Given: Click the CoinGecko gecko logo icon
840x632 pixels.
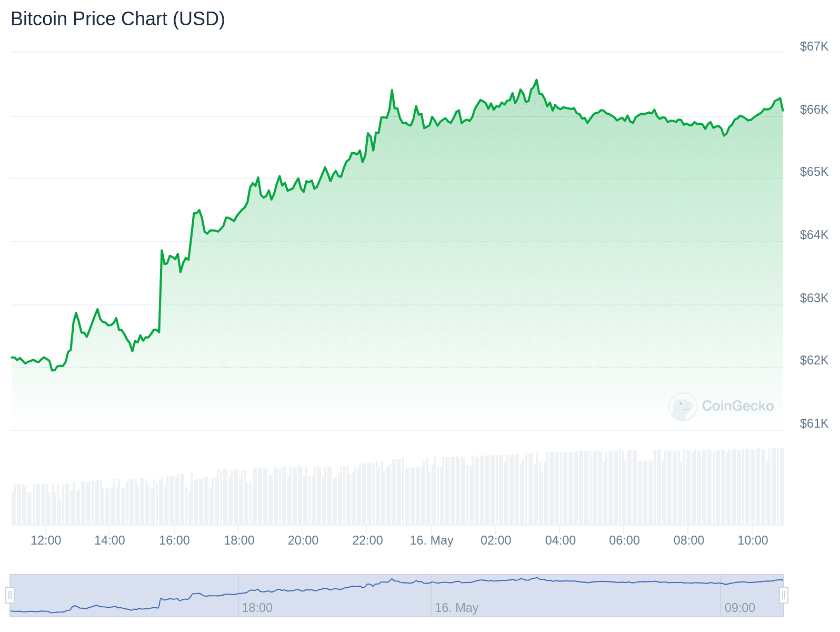Looking at the screenshot, I should click(683, 406).
